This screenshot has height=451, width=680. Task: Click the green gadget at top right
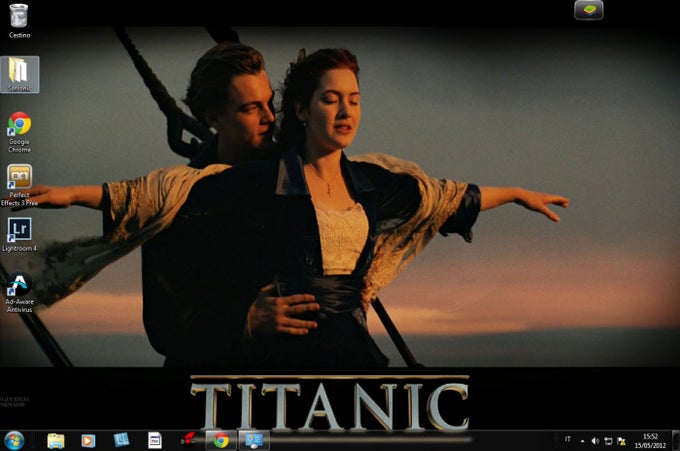pyautogui.click(x=588, y=10)
